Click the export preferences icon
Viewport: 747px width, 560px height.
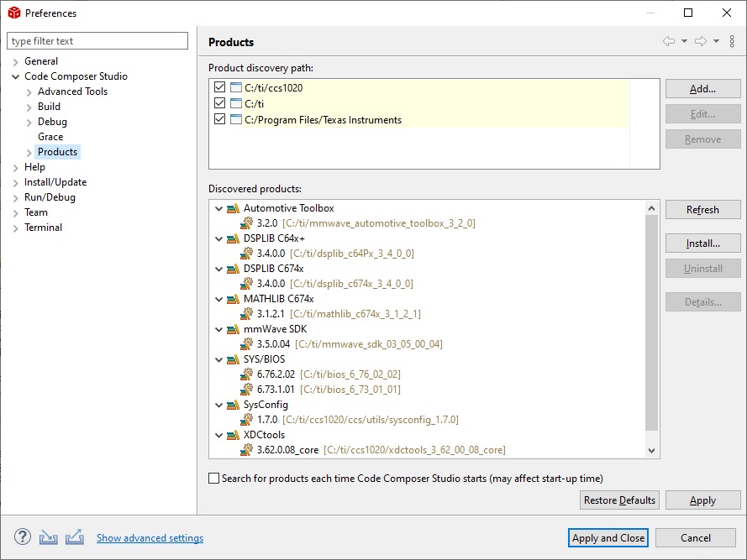[74, 537]
